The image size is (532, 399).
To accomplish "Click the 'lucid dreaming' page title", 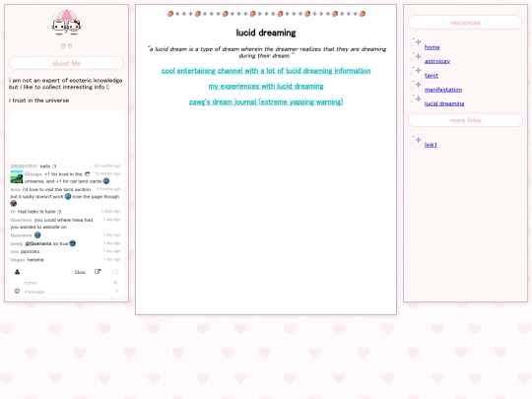I will [266, 33].
